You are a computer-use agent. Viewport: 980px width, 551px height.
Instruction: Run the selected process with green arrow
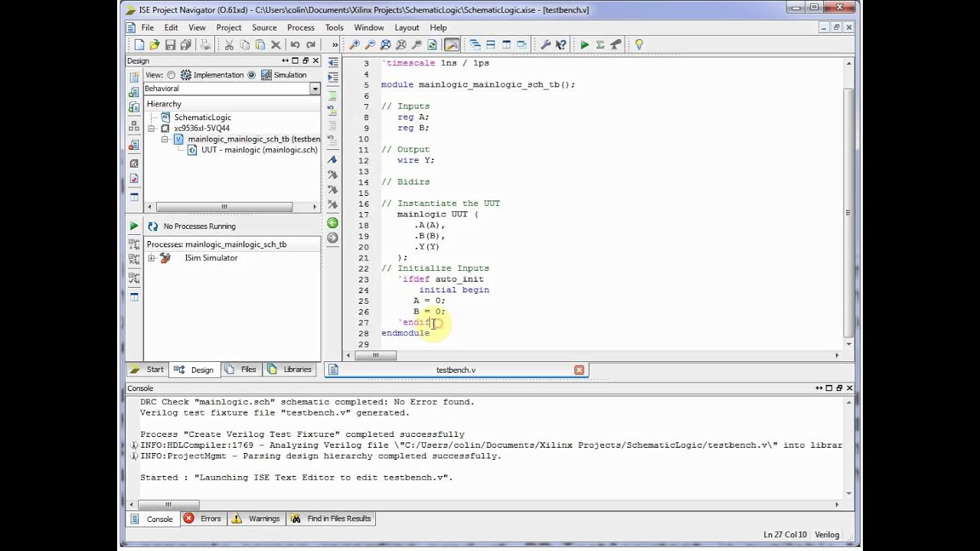(134, 226)
